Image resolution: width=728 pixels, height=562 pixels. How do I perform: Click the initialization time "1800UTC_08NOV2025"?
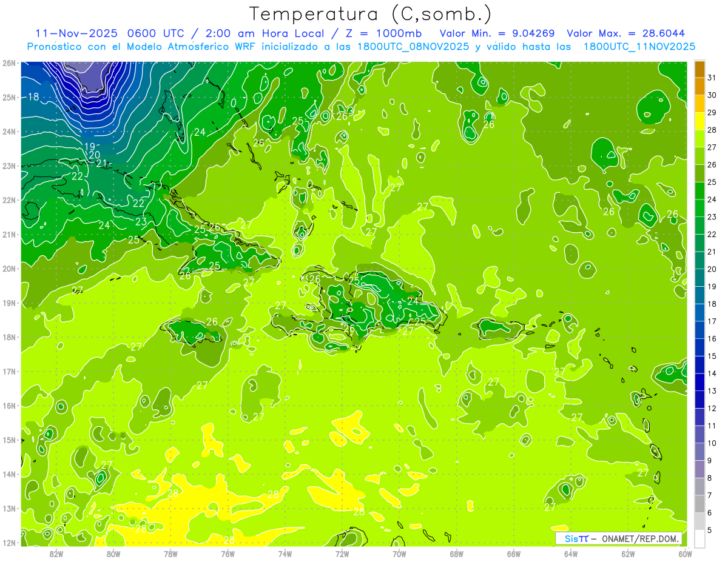[x=411, y=46]
